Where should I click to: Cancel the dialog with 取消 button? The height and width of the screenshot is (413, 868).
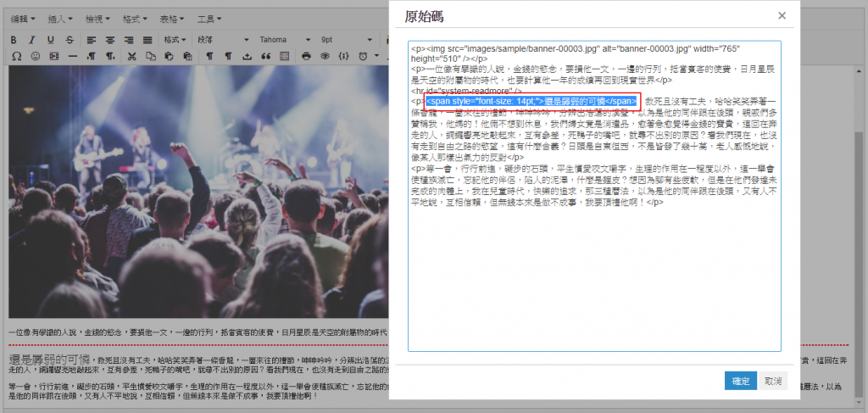coord(771,381)
